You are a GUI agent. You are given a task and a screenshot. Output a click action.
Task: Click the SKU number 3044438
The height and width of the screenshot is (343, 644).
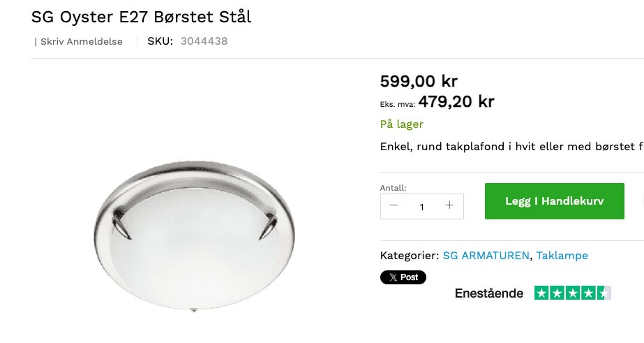point(204,41)
